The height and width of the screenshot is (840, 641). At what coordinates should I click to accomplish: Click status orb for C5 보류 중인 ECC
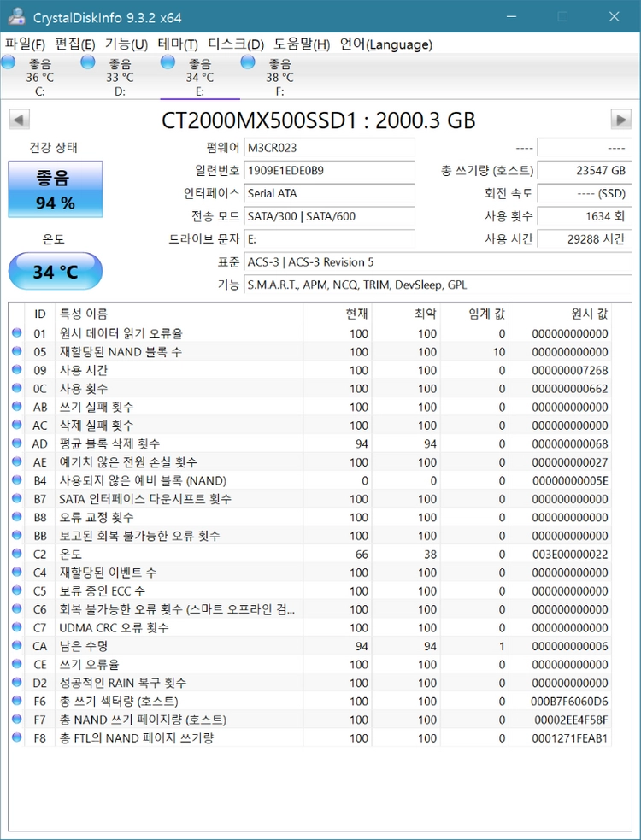click(16, 590)
